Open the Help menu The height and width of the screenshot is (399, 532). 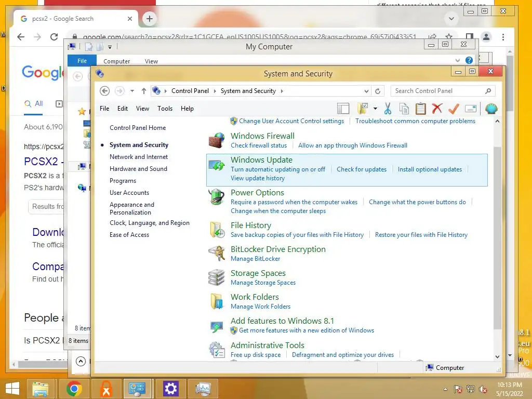[x=187, y=109]
